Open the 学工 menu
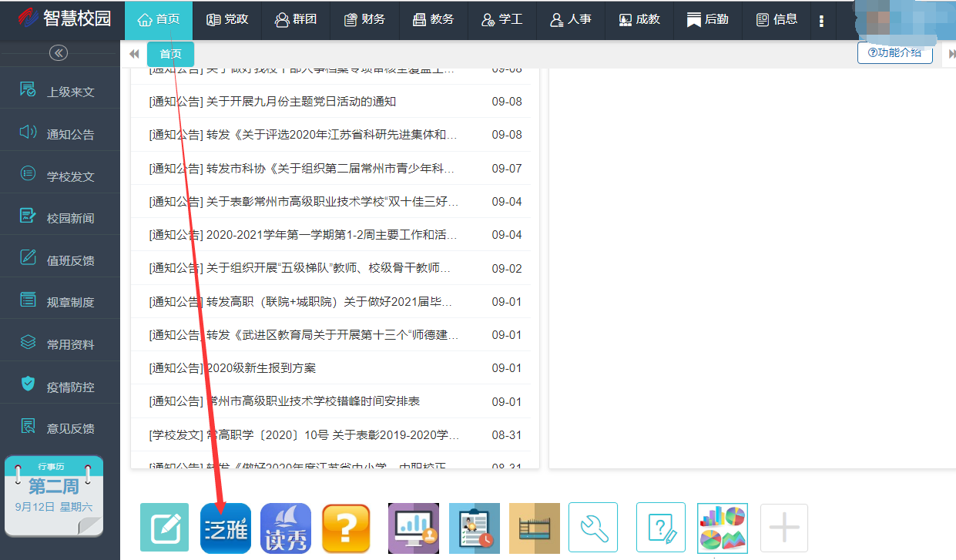The height and width of the screenshot is (560, 956). 502,20
